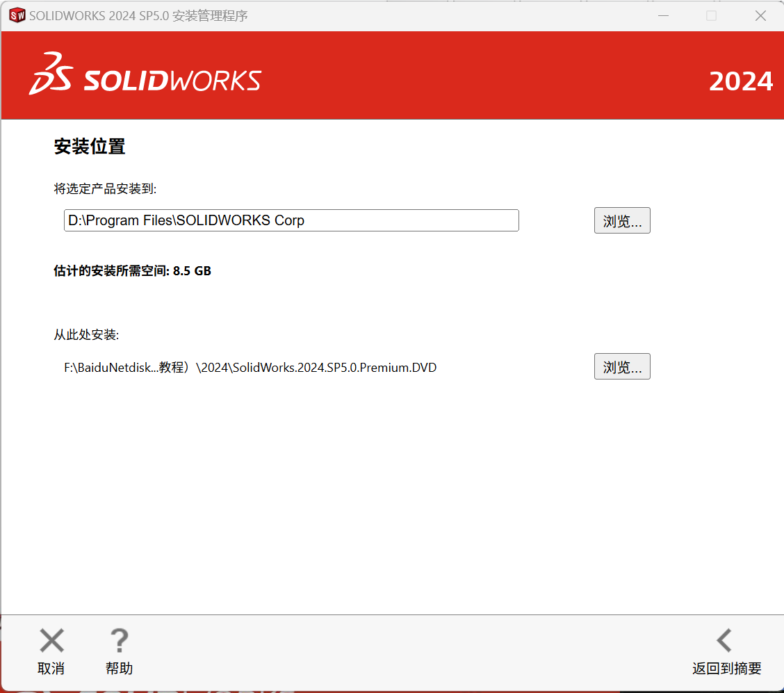Go back using the left chevron icon
Screen dimensions: 784x693
coord(724,640)
